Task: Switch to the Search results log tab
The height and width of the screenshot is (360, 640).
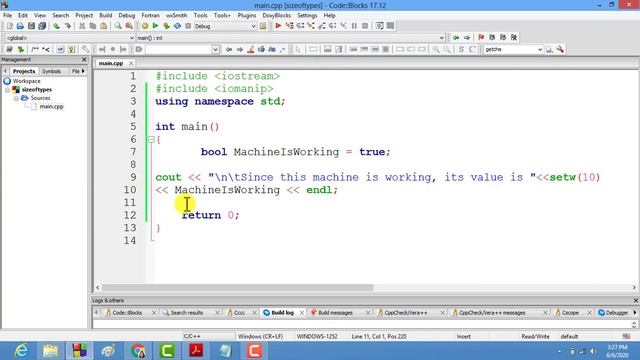Action: 187,313
